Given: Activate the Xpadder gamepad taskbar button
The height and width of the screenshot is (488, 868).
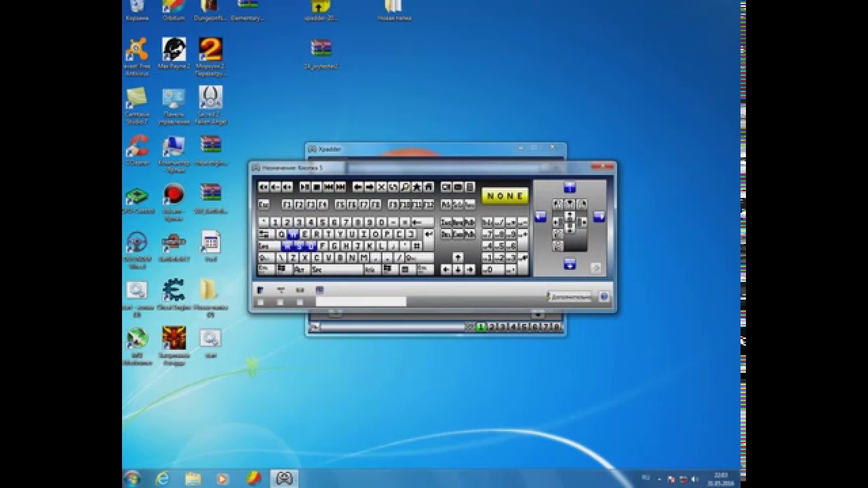Looking at the screenshot, I should pyautogui.click(x=283, y=479).
